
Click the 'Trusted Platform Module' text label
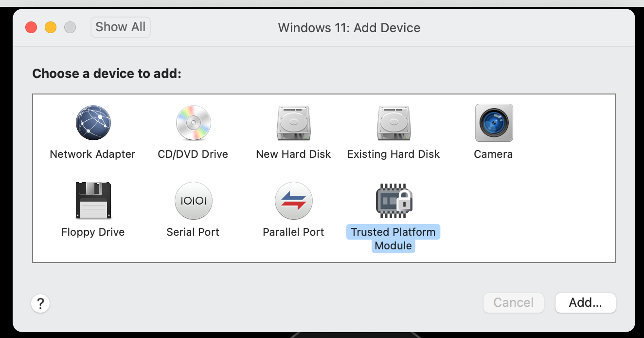(x=393, y=239)
